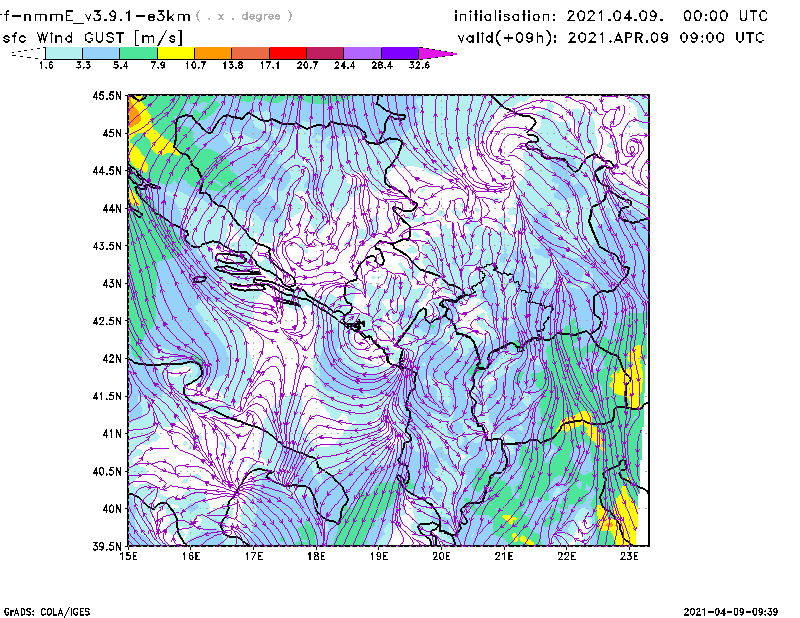
Task: Click the '10.7' legend value
Action: [x=195, y=65]
